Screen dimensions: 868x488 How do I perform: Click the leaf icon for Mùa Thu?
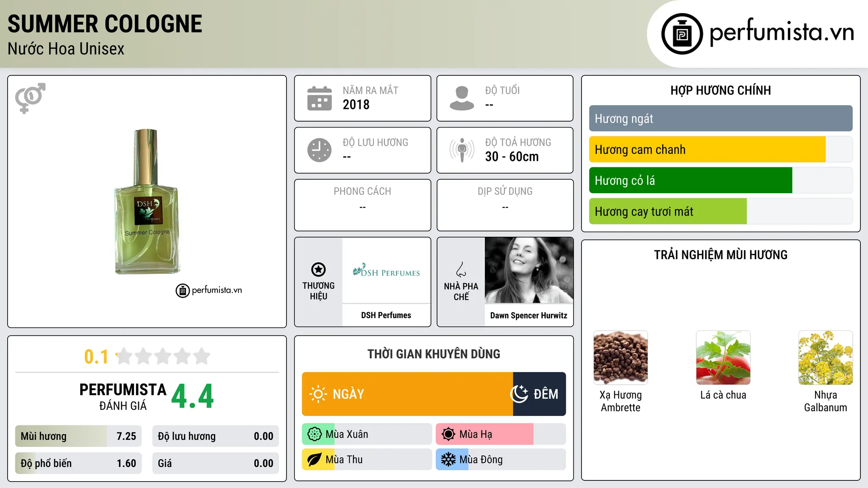tap(314, 460)
